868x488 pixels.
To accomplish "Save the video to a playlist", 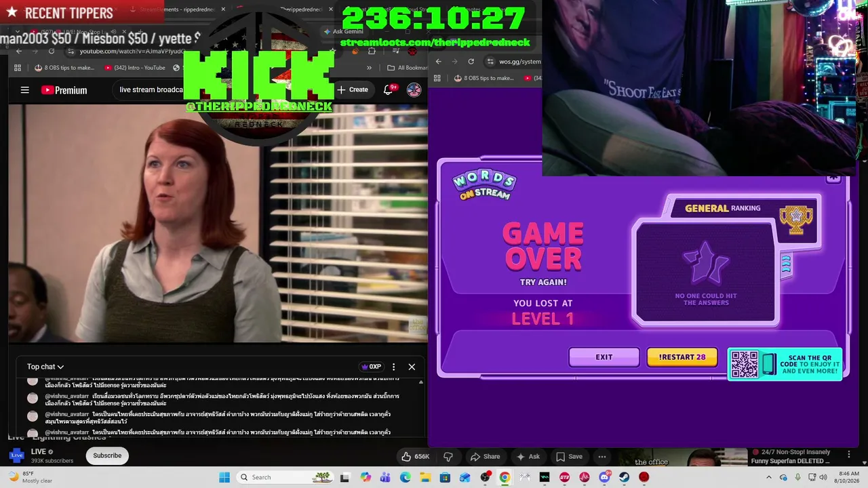I will tap(569, 457).
